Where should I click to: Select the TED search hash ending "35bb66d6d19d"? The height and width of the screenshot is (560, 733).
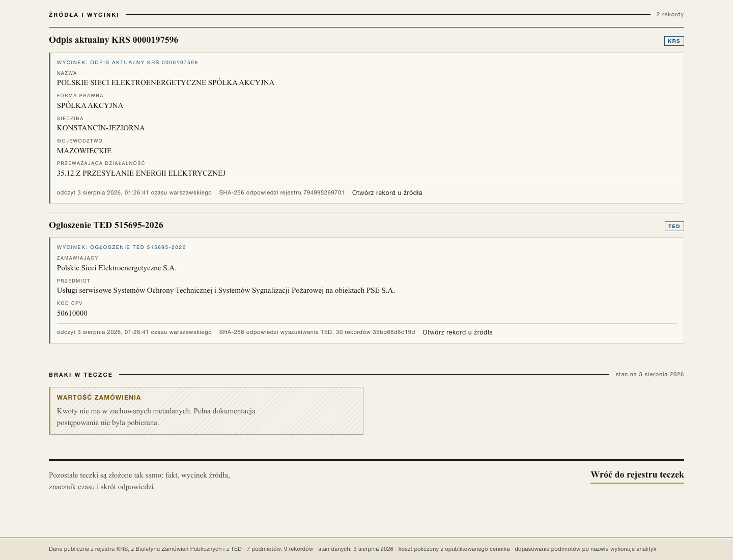(317, 332)
